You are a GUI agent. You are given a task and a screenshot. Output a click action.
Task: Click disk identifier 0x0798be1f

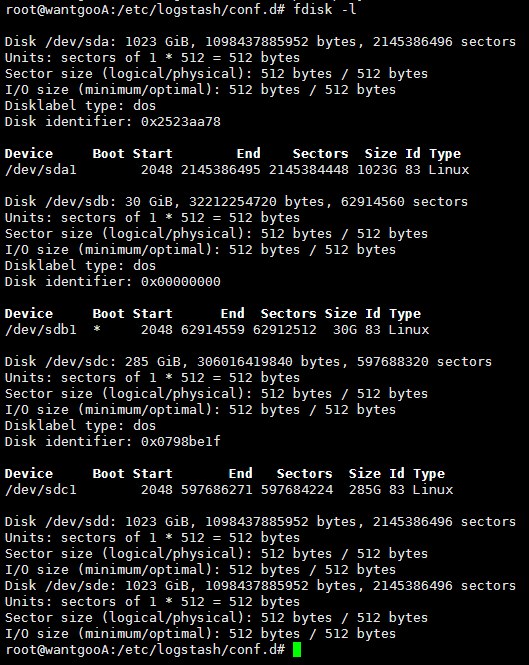tap(181, 441)
